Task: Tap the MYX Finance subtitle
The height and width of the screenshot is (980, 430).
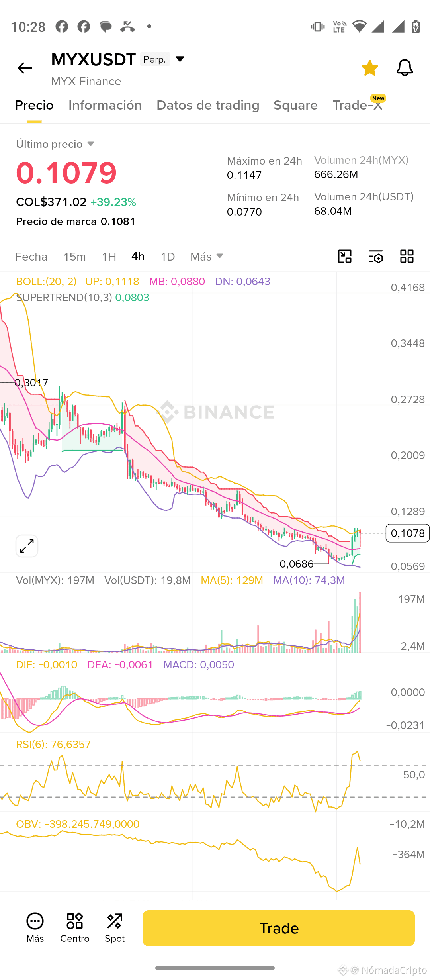Action: (x=86, y=81)
